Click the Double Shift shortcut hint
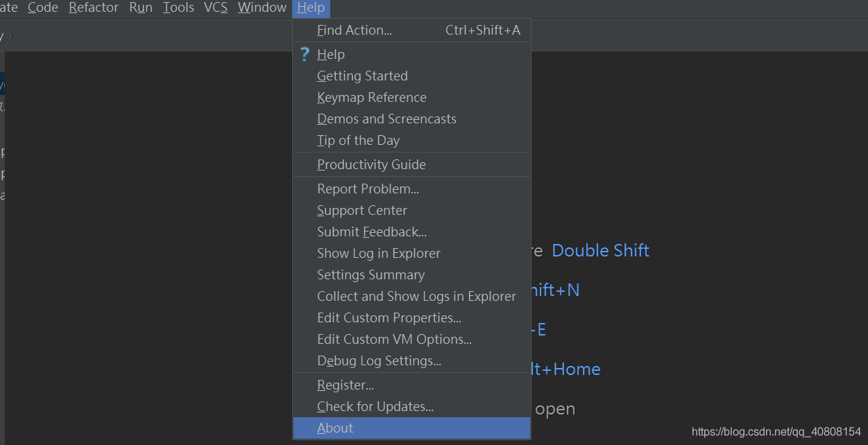Viewport: 868px width, 445px height. [600, 251]
